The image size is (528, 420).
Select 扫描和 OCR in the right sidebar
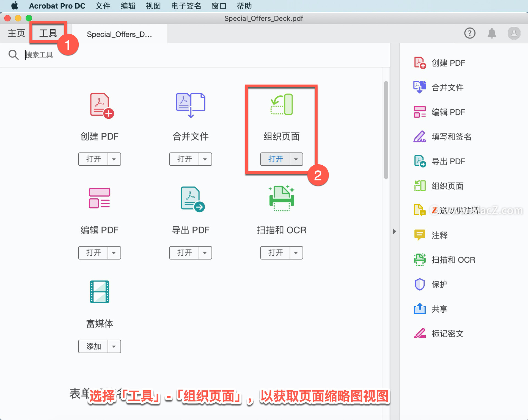pyautogui.click(x=444, y=260)
